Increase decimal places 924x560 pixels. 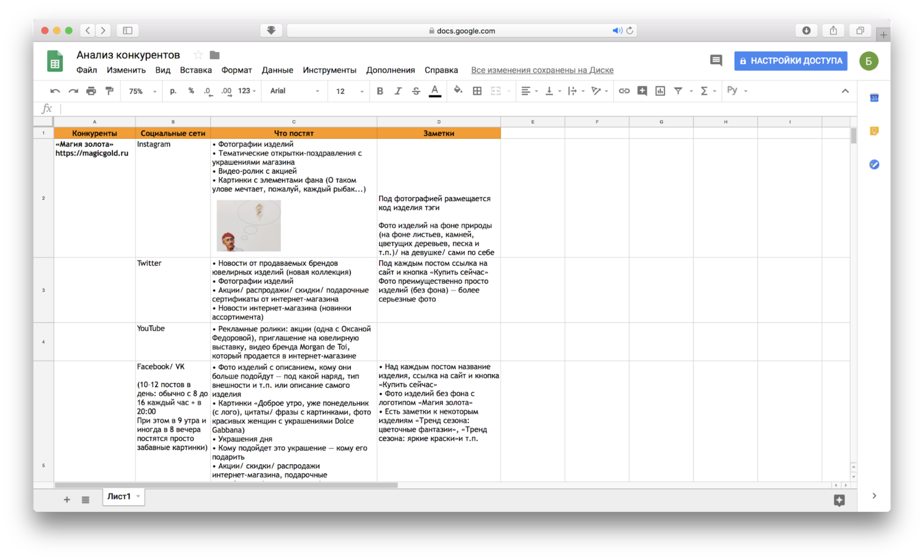pyautogui.click(x=226, y=91)
